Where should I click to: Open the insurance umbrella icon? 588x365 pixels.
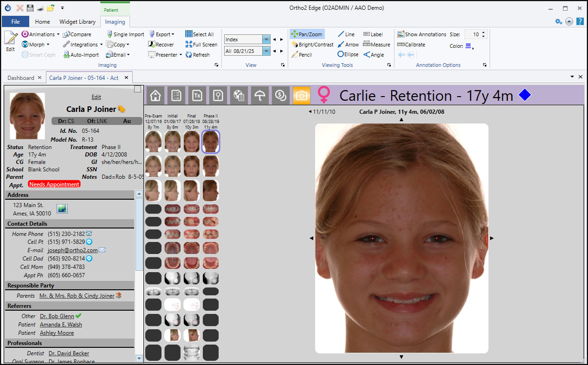tap(260, 95)
